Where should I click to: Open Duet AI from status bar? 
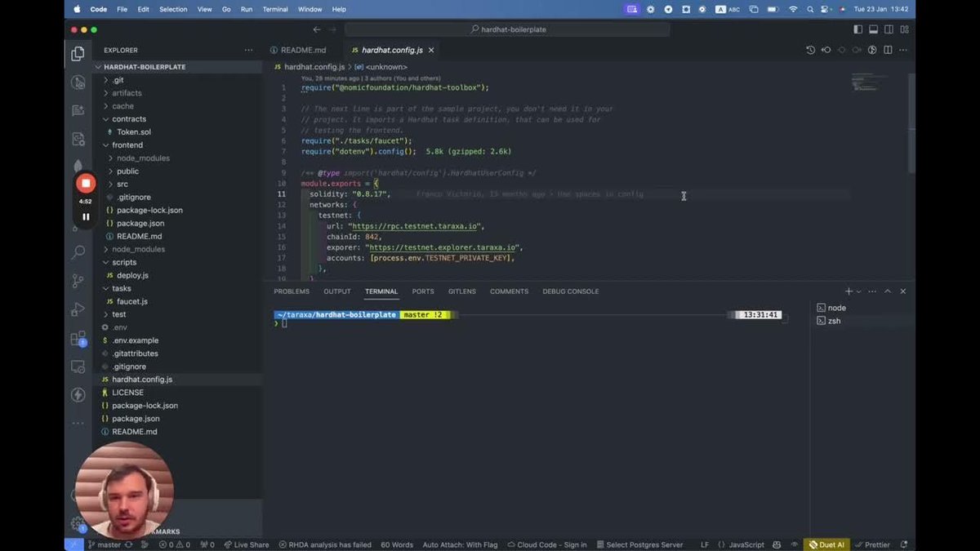click(x=826, y=544)
